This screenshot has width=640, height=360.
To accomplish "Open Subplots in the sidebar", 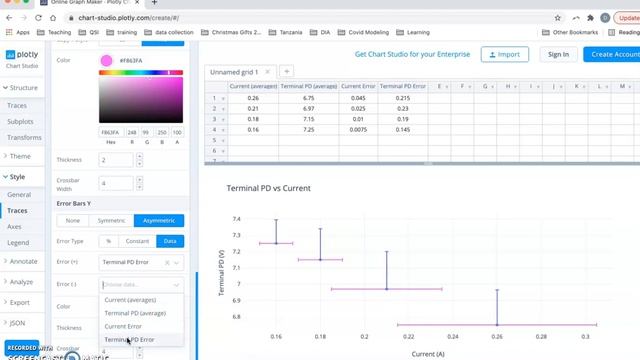I will (20, 121).
